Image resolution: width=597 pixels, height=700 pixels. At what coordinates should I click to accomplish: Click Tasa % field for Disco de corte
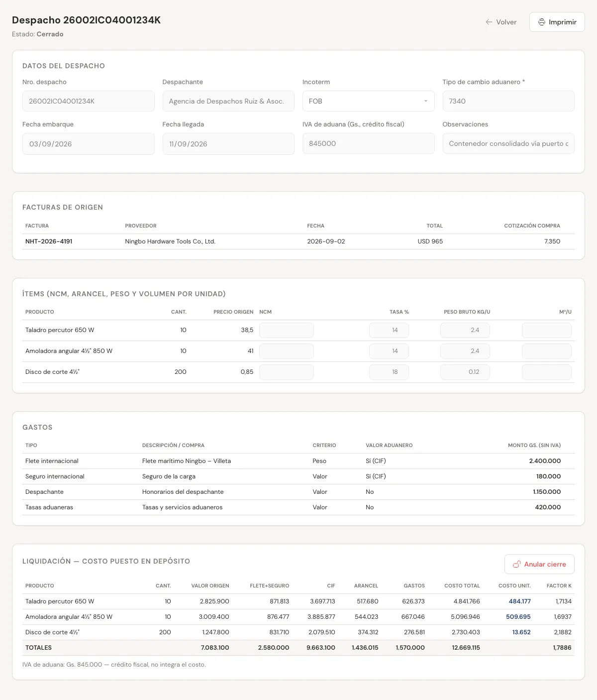click(x=389, y=372)
